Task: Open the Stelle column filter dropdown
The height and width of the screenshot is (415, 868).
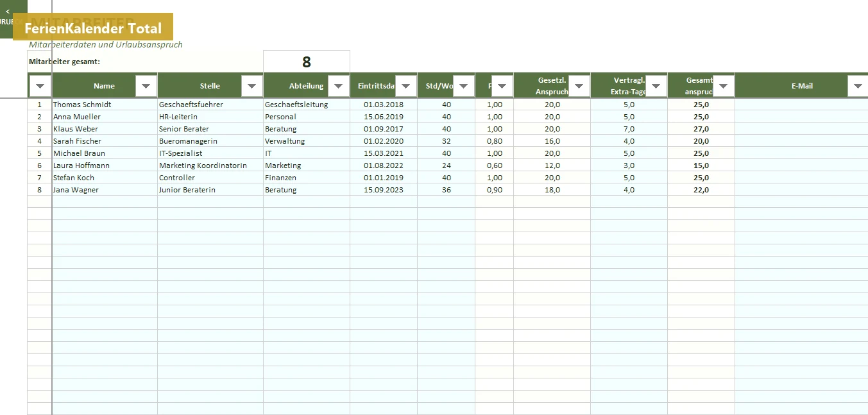Action: pos(251,86)
